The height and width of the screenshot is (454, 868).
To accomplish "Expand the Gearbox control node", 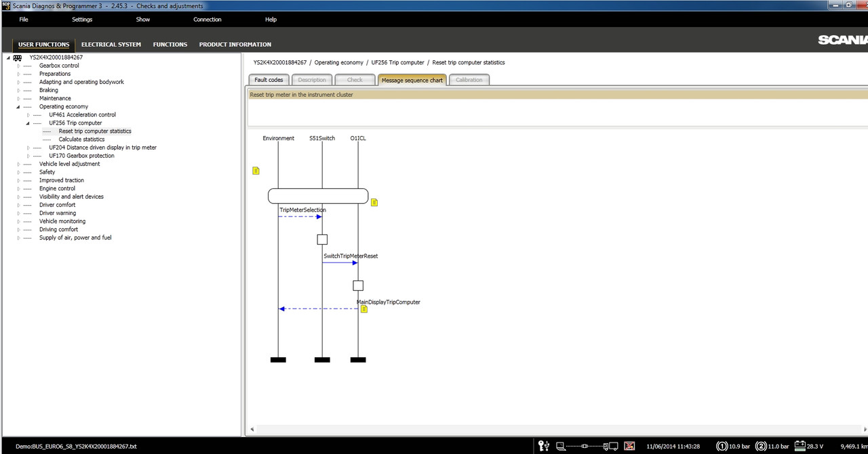I will tap(18, 66).
